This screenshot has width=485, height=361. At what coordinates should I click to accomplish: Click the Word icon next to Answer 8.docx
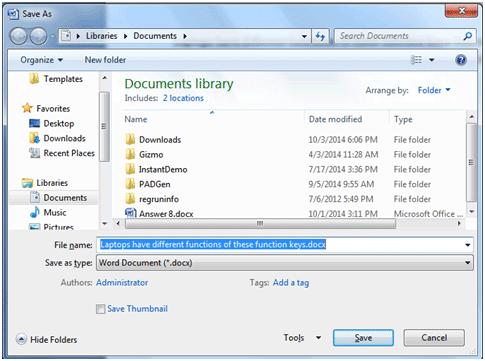tap(130, 213)
